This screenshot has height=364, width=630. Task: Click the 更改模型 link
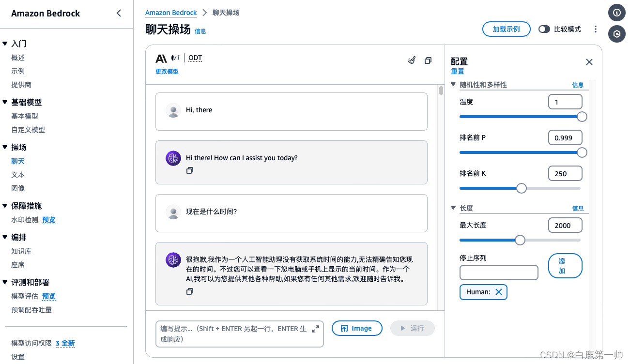click(x=167, y=72)
